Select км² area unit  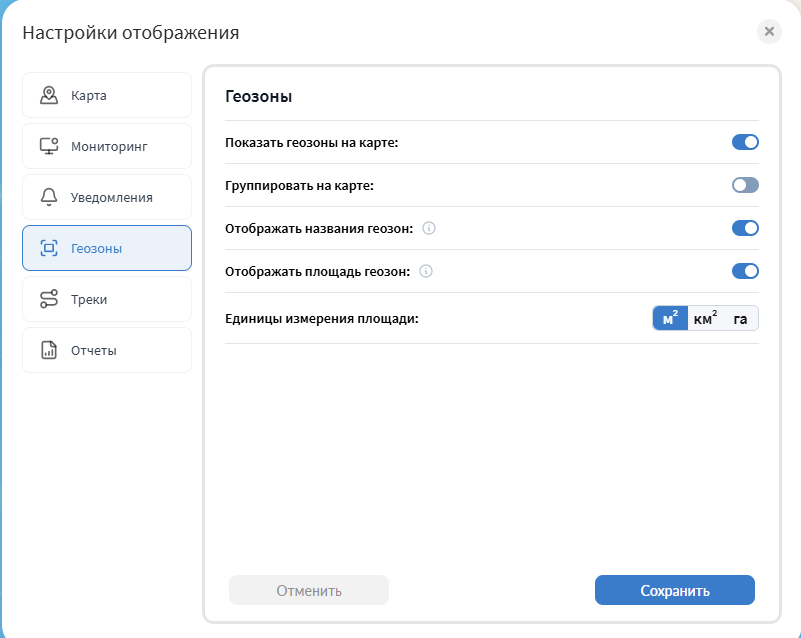coord(705,318)
